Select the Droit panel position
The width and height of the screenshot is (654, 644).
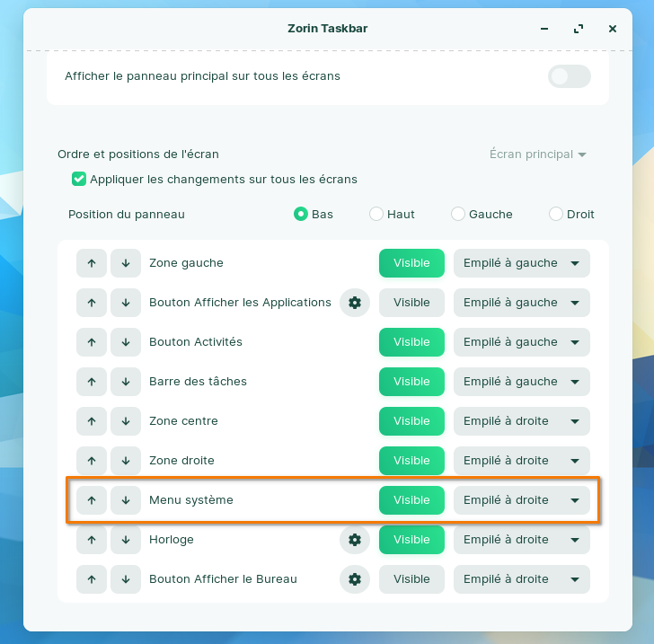[556, 214]
